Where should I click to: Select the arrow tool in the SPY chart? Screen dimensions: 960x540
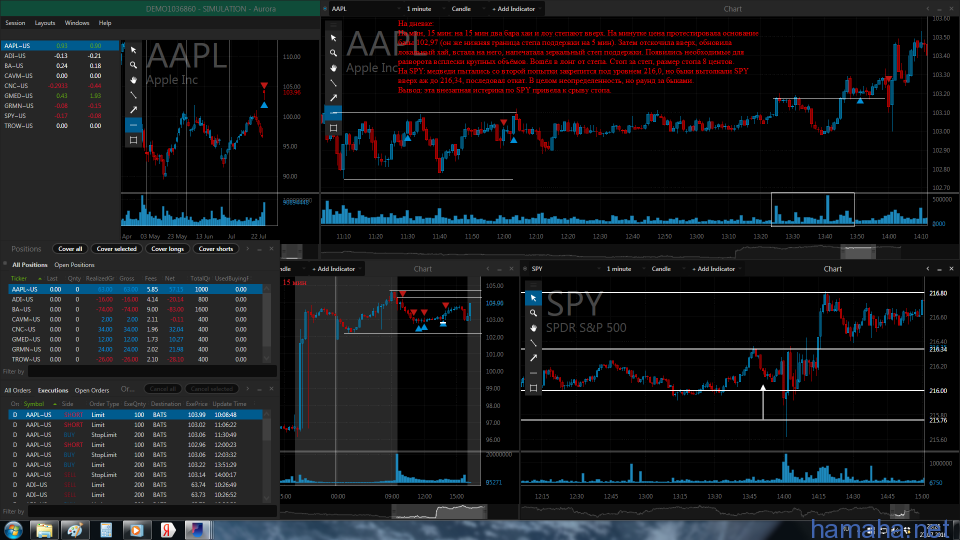point(533,358)
